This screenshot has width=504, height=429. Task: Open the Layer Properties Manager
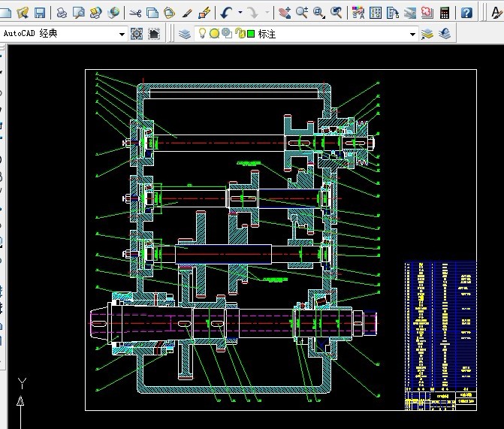click(x=185, y=34)
